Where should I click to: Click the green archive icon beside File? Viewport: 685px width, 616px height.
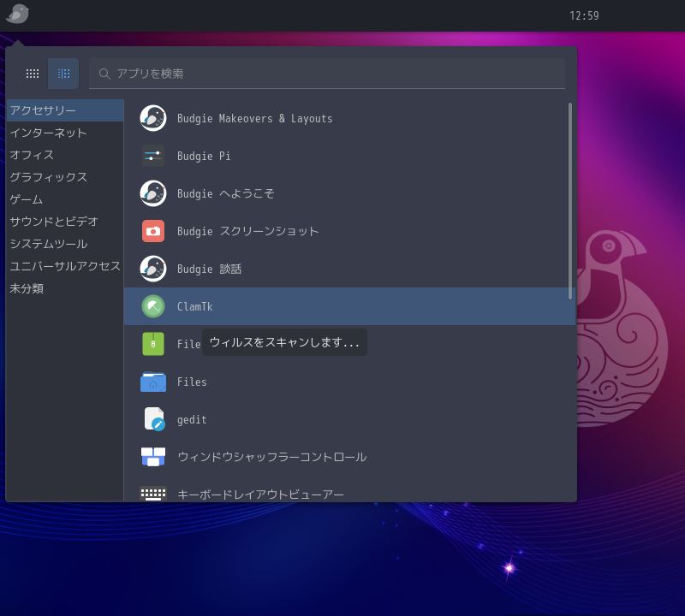coord(153,344)
